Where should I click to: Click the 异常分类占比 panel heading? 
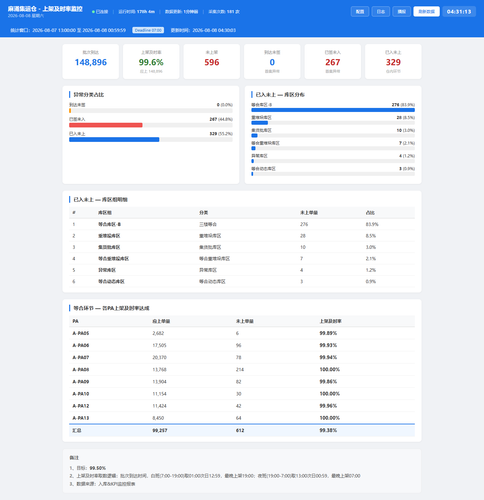(x=89, y=95)
